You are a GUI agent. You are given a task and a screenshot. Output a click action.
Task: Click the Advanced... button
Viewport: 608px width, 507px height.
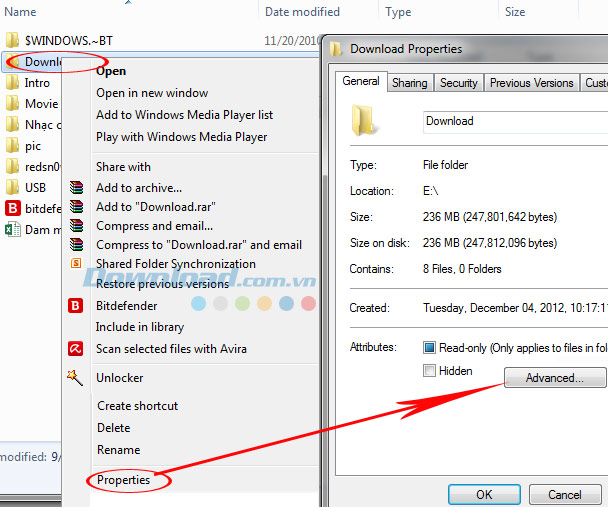click(x=555, y=378)
